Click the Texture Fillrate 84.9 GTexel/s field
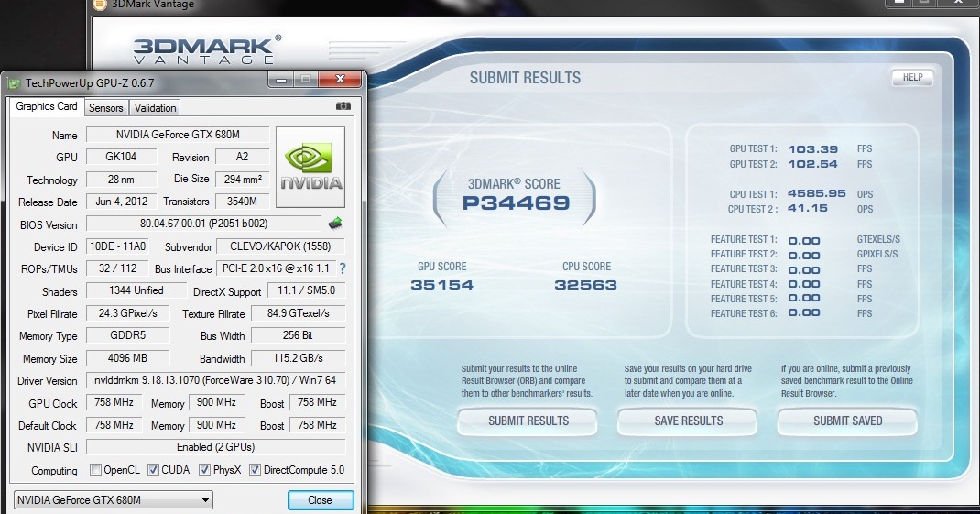This screenshot has height=514, width=980. pyautogui.click(x=299, y=312)
